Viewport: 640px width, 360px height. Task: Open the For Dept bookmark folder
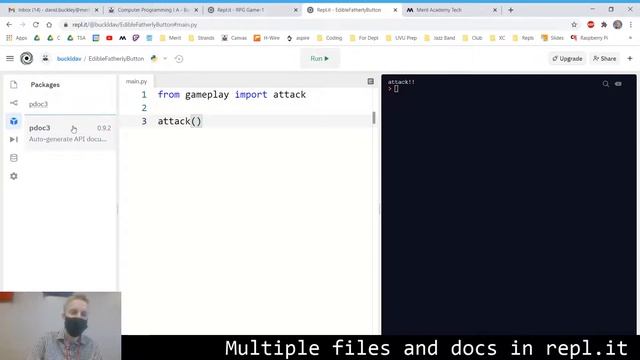pyautogui.click(x=364, y=38)
